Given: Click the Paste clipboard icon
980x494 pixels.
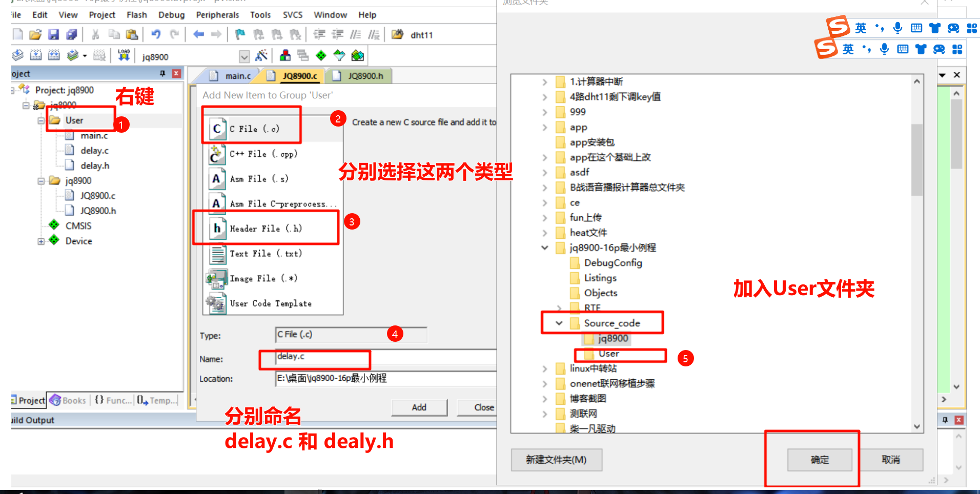Looking at the screenshot, I should tap(132, 34).
